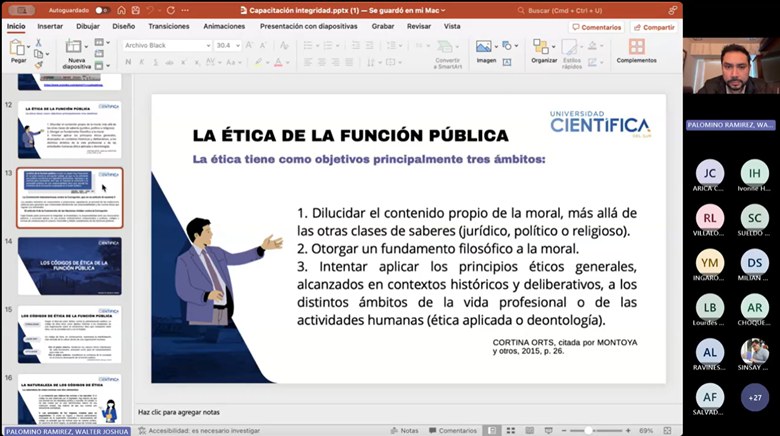
Task: Switch to the Insertar tab
Action: pyautogui.click(x=49, y=26)
